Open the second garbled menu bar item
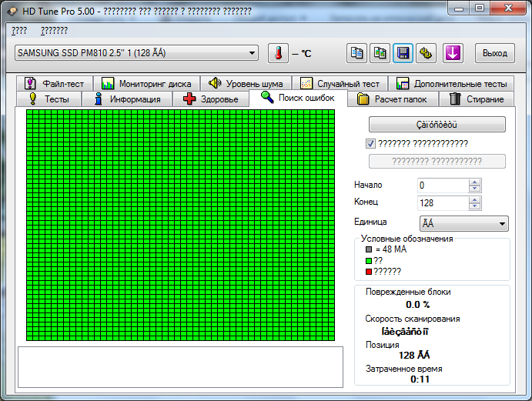The image size is (532, 401). point(54,31)
